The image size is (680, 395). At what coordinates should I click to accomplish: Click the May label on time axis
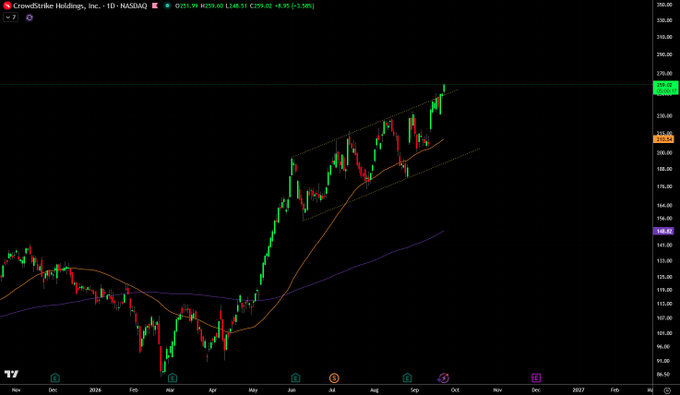253,390
